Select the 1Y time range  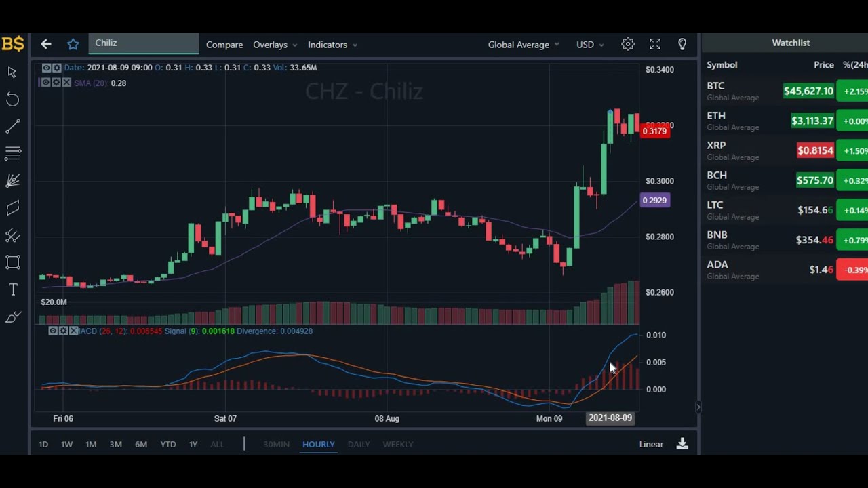pyautogui.click(x=193, y=444)
